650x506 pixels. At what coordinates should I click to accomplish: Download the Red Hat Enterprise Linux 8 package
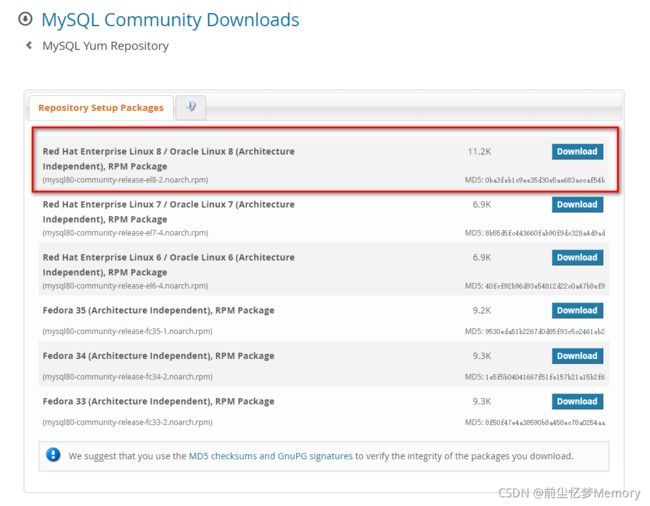577,152
